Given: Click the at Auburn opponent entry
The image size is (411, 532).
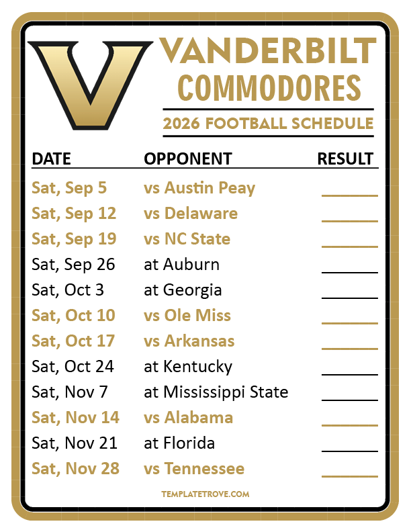Looking at the screenshot, I should coord(181,265).
